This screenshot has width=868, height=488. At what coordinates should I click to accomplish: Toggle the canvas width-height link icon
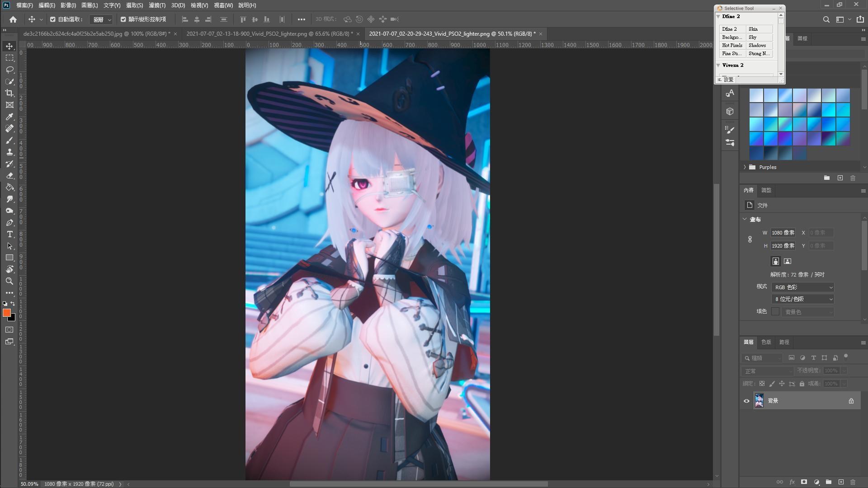pyautogui.click(x=750, y=239)
